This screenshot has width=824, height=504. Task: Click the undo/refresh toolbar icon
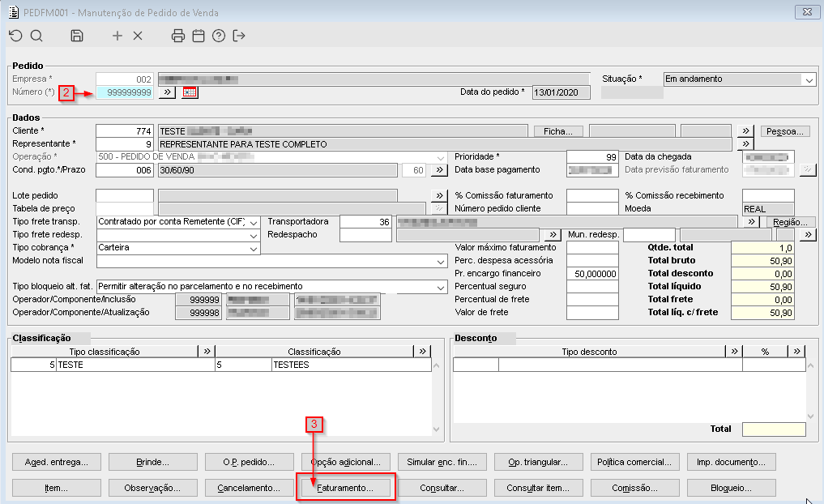(x=15, y=36)
